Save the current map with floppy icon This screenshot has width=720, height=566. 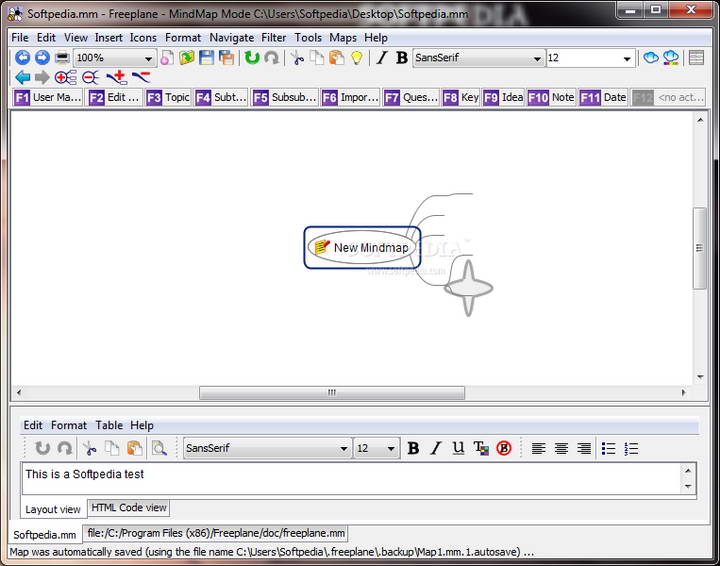coord(207,58)
